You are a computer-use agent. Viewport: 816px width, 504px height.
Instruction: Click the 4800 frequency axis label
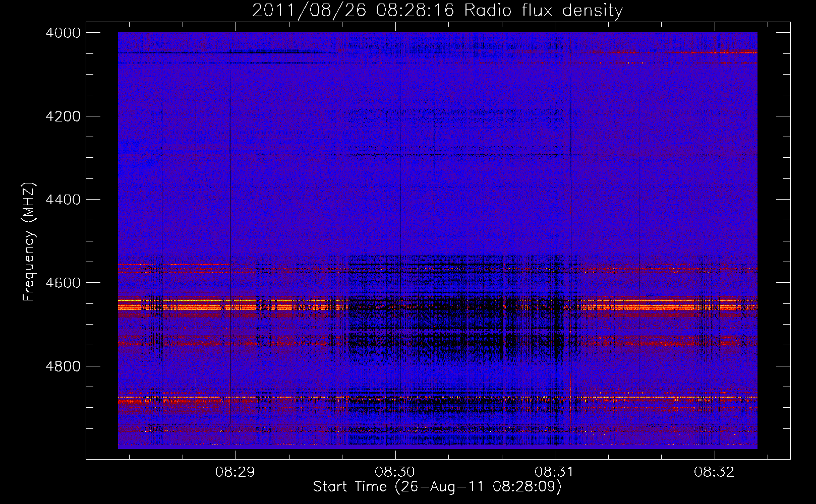pyautogui.click(x=63, y=366)
